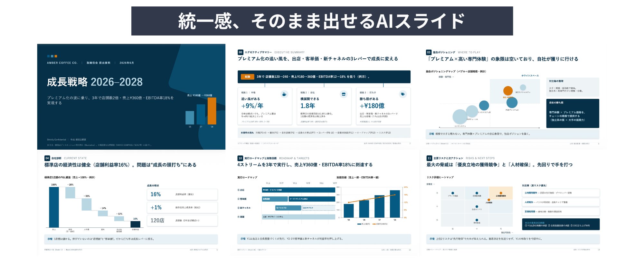The width and height of the screenshot is (644, 258).
Task: Click the coffee cup icon in the 追い風がある card
Action: 284,94
